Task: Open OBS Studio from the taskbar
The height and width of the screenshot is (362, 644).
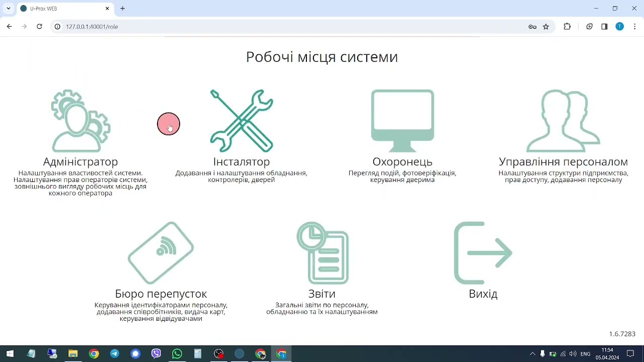Action: (x=218, y=354)
